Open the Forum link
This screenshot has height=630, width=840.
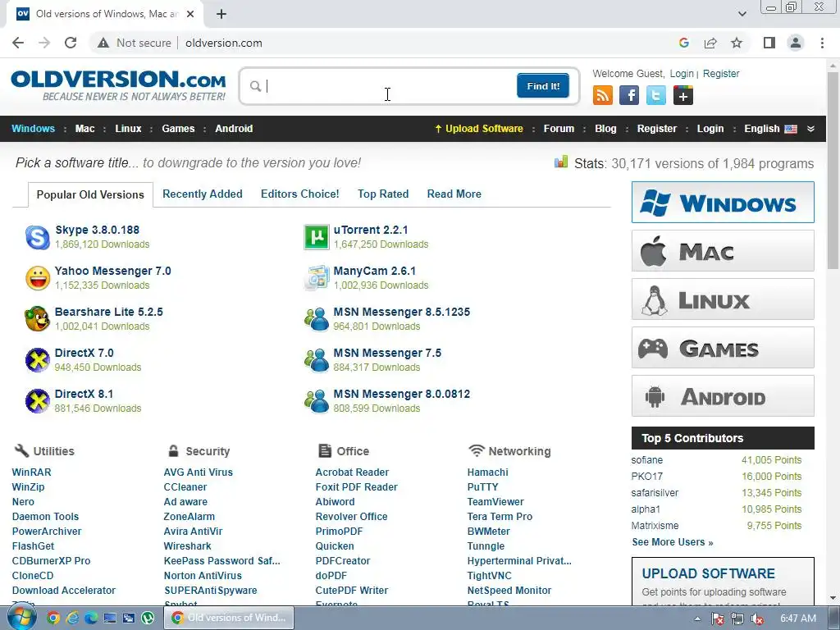pos(559,129)
